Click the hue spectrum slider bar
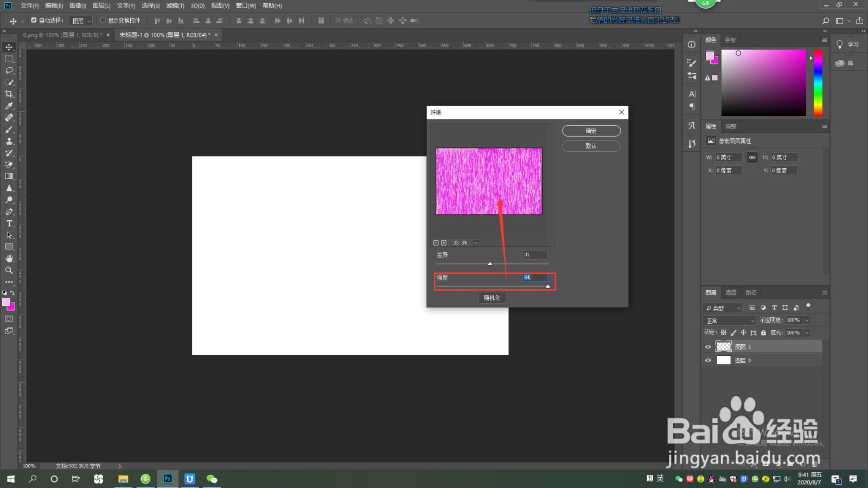Viewport: 868px width, 488px height. (818, 82)
